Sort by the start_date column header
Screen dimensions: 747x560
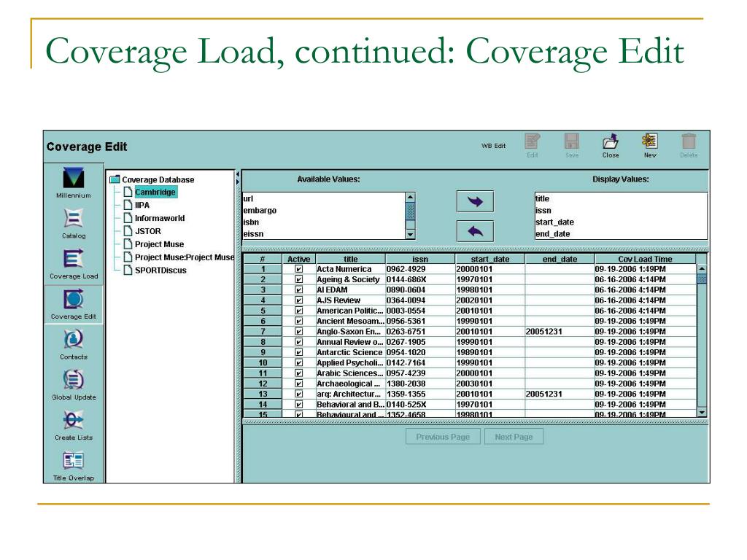[x=490, y=259]
